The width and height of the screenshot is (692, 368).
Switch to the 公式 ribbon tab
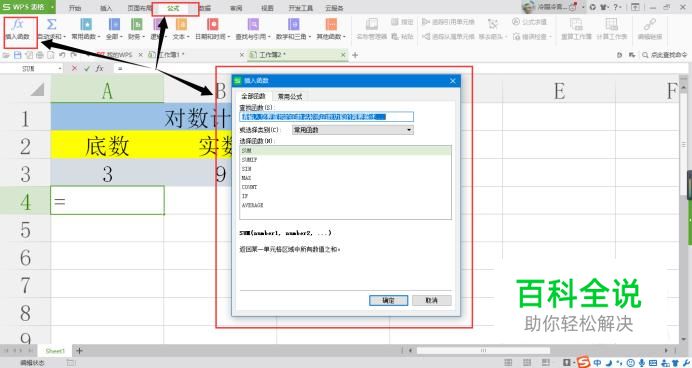coord(173,8)
